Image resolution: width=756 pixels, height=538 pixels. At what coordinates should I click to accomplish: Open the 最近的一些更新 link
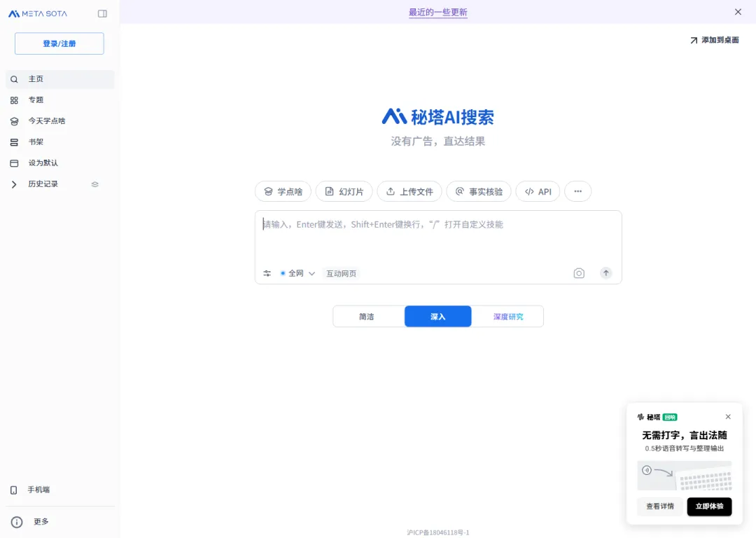437,12
